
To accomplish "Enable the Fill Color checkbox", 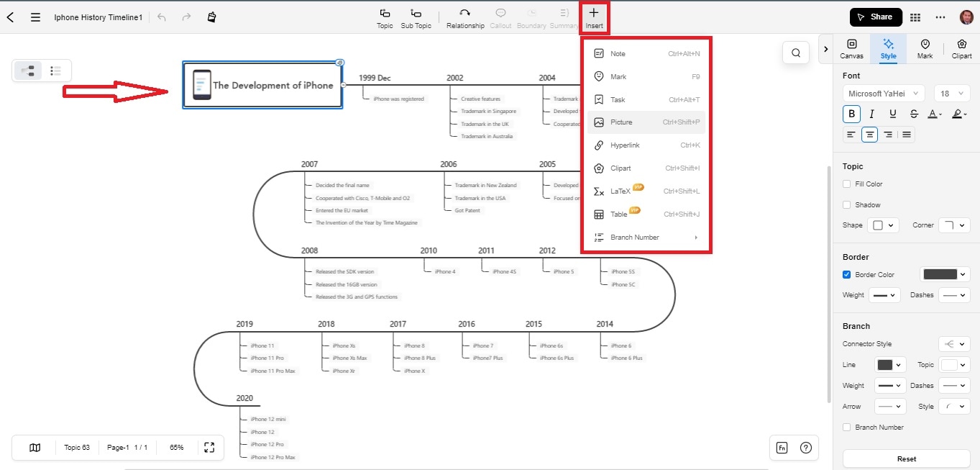I will [x=847, y=184].
